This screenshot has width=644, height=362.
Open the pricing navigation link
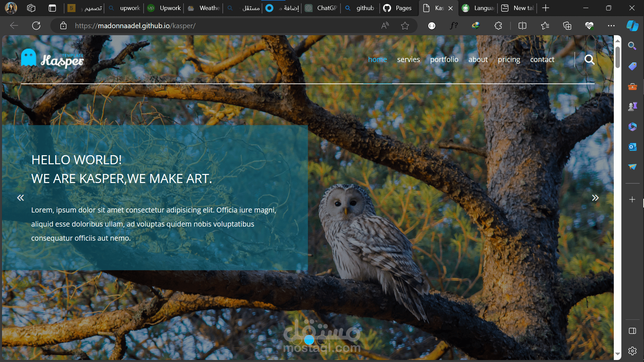[x=508, y=60]
